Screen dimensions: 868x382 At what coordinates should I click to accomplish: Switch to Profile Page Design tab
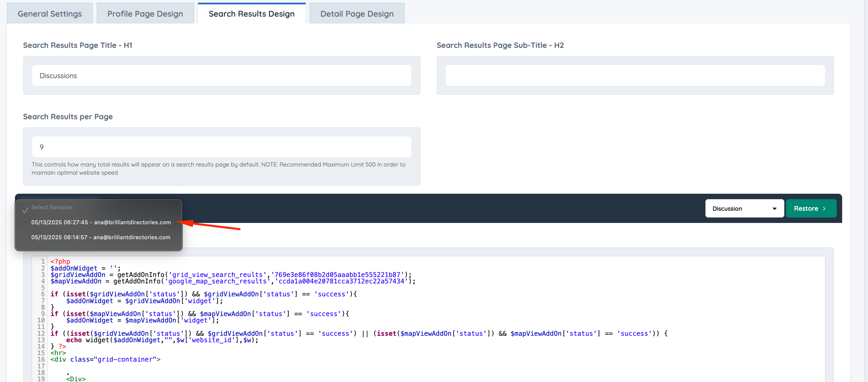(x=145, y=14)
